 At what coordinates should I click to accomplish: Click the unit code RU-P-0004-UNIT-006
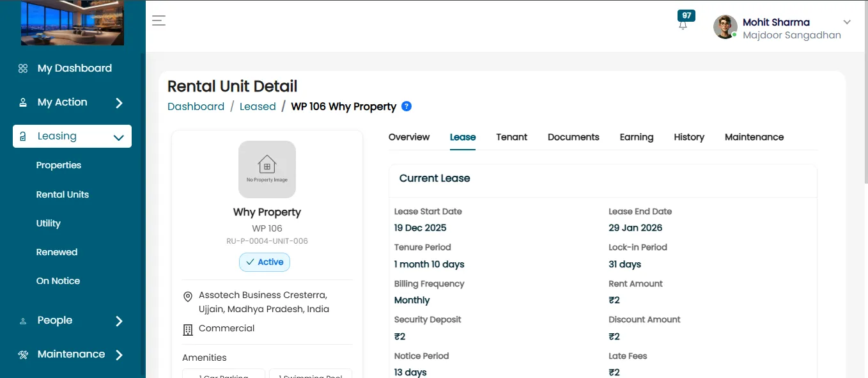point(267,241)
